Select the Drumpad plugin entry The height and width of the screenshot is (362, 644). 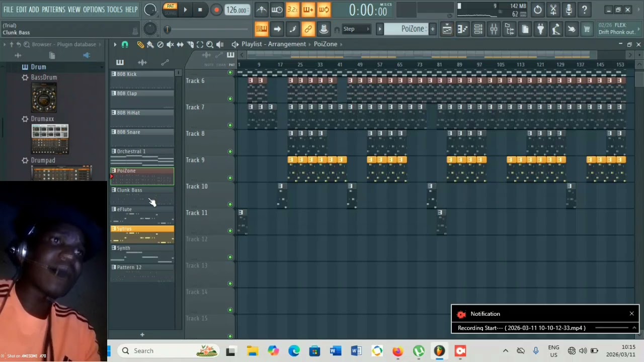(43, 160)
